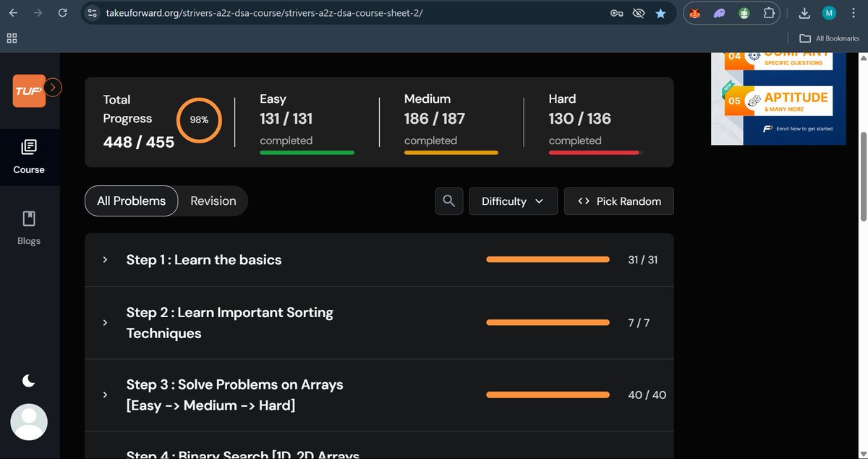This screenshot has width=868, height=459.
Task: Click the Medium 186 / 187 count
Action: tap(435, 118)
